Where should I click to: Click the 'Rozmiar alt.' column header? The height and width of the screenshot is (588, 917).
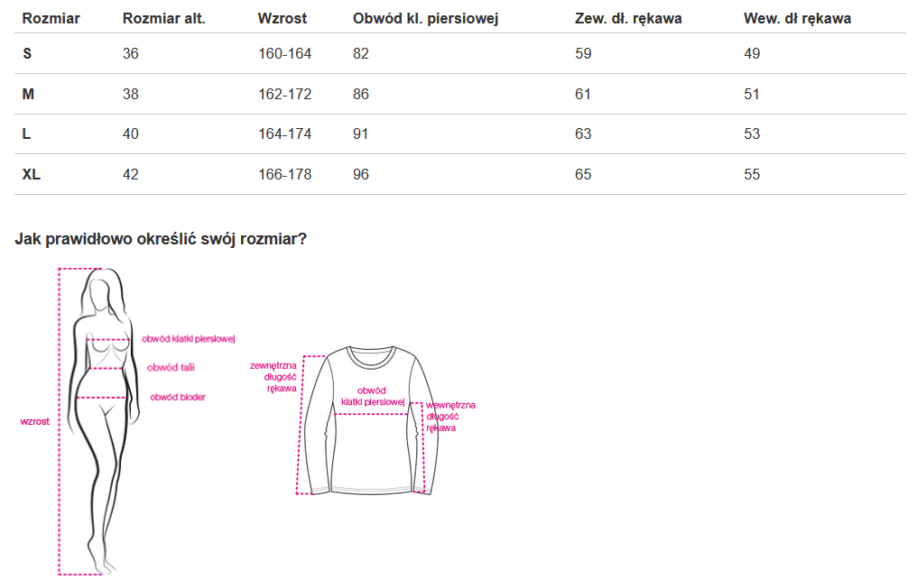coord(163,18)
